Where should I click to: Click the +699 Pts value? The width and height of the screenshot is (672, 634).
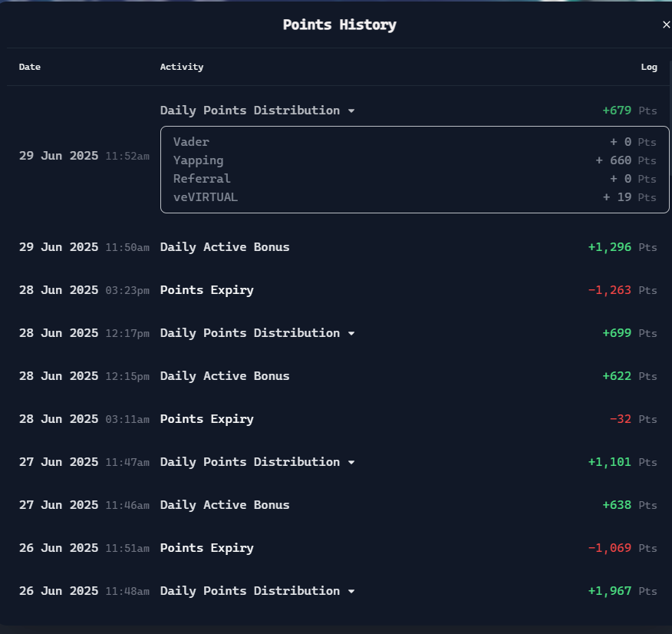[x=630, y=333]
